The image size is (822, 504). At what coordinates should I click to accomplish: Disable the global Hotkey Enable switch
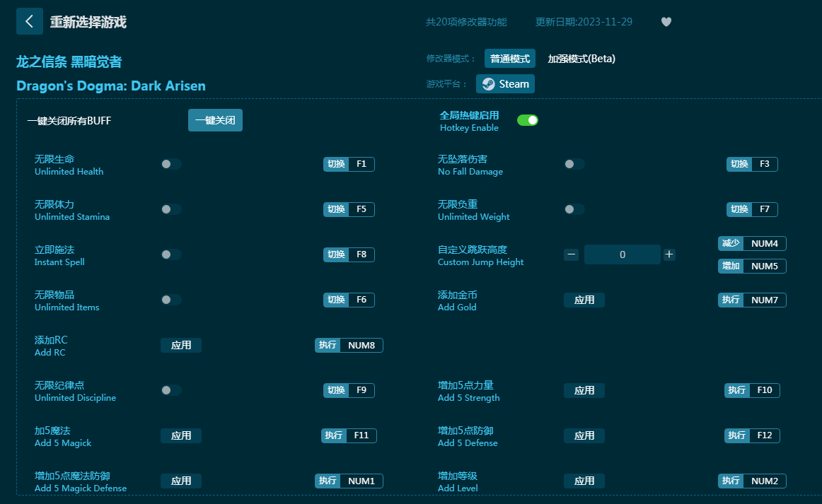pyautogui.click(x=528, y=120)
